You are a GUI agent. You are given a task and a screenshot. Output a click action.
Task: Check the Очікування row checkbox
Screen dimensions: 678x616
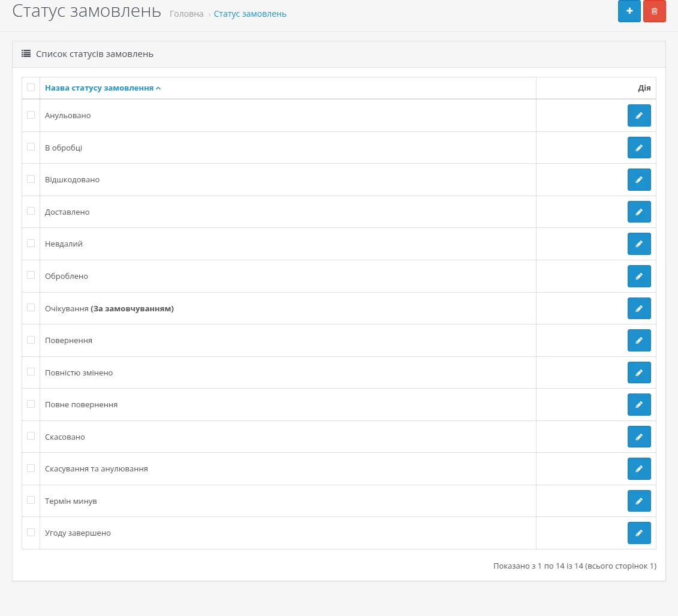tap(31, 307)
